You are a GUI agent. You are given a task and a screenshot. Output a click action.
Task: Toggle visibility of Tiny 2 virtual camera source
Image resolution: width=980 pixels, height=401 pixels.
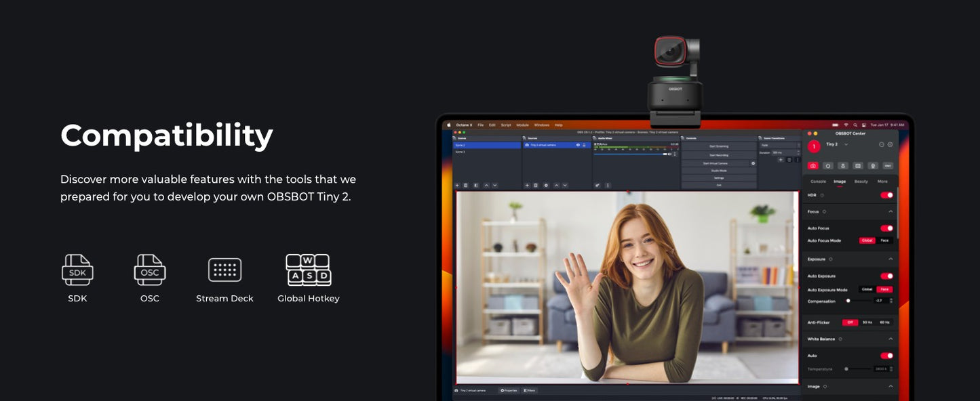click(578, 145)
